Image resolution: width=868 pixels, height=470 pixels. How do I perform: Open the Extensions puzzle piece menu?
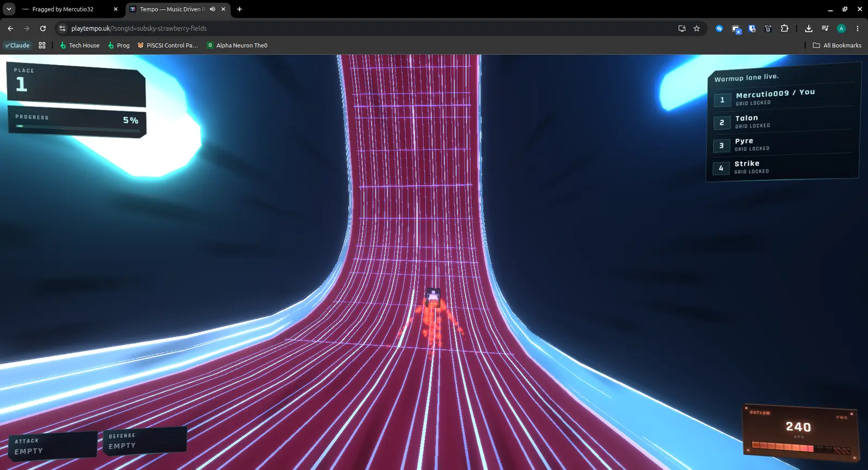pyautogui.click(x=784, y=28)
